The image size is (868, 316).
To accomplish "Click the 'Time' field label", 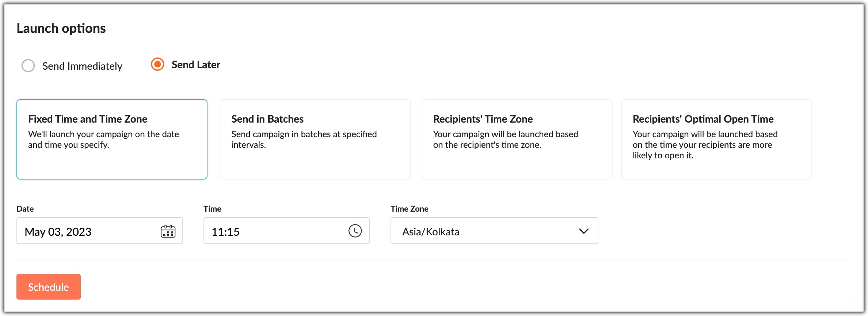I will (x=212, y=209).
